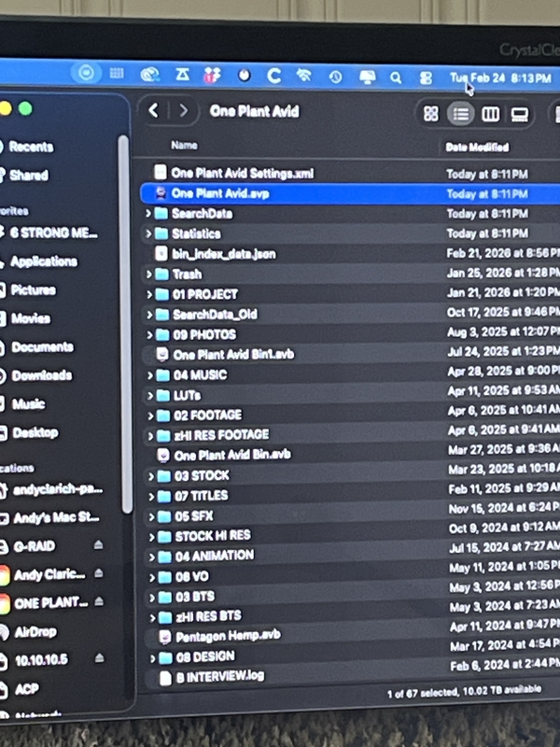
Task: Click the forward navigation arrow
Action: pyautogui.click(x=184, y=111)
